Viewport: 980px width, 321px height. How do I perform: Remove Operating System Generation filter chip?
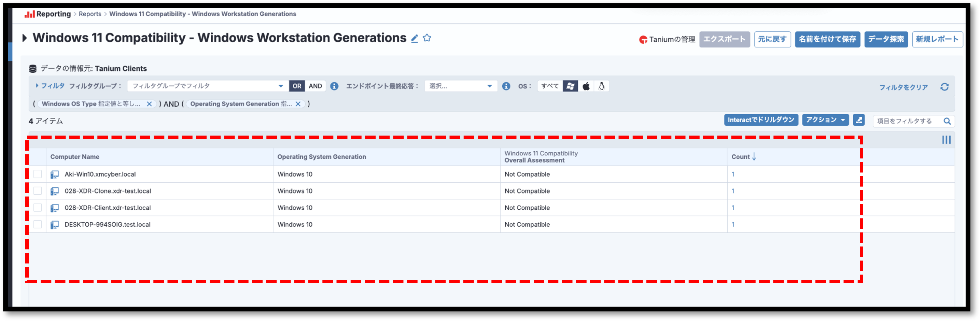[x=298, y=104]
